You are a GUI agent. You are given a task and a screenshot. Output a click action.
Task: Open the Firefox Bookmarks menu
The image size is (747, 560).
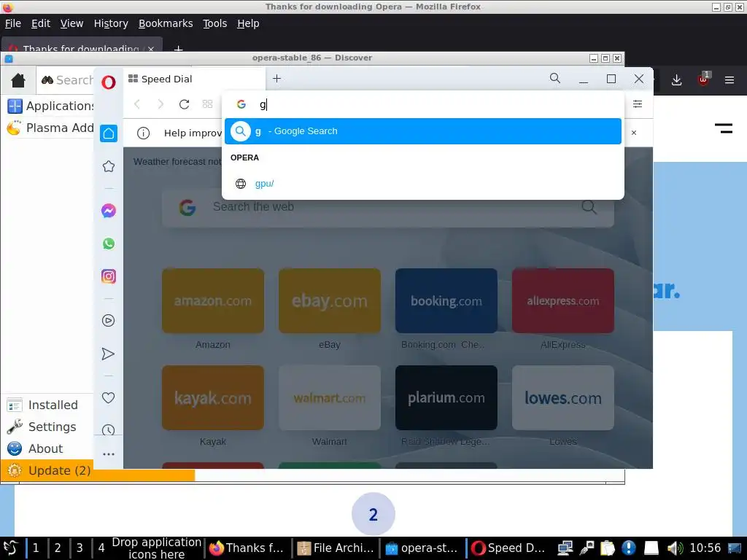pos(166,23)
